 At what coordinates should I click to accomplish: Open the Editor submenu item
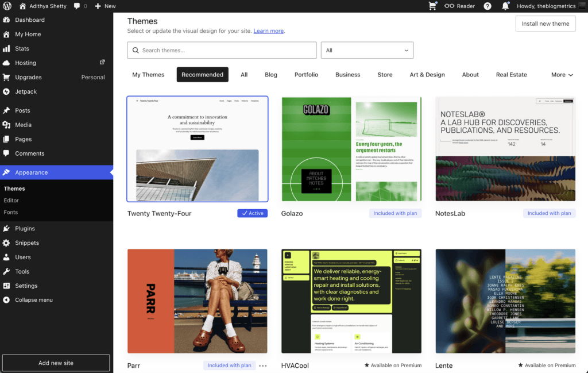pyautogui.click(x=11, y=201)
